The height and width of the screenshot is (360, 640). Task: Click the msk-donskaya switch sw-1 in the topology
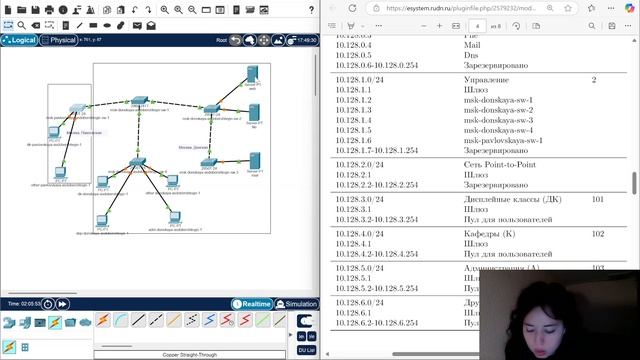[x=140, y=100]
